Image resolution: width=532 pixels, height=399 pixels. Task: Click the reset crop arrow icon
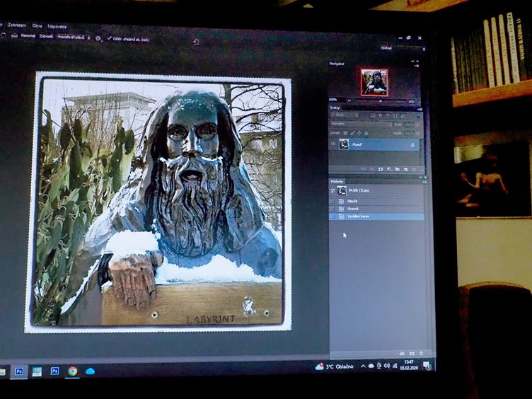pyautogui.click(x=196, y=41)
